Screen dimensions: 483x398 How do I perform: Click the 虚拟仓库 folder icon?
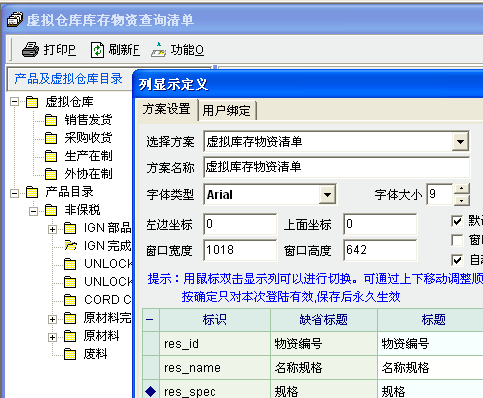32,102
